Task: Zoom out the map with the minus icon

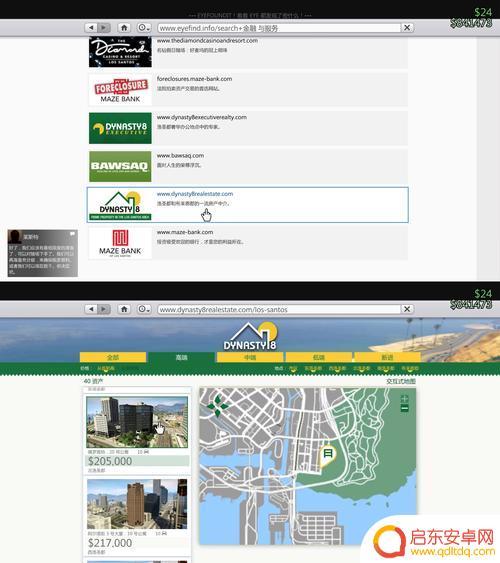Action: point(405,408)
